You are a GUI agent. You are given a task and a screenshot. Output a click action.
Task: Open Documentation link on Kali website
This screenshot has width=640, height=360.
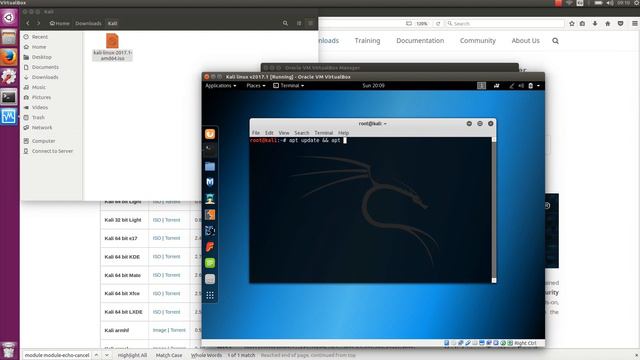420,40
